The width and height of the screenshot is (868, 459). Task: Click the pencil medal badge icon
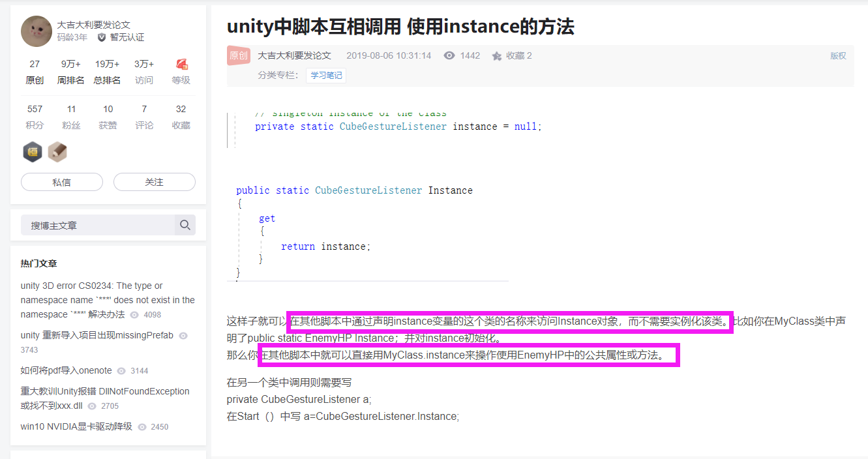[x=57, y=151]
